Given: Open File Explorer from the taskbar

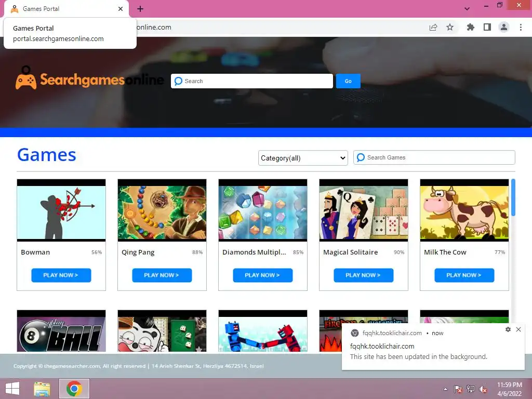Looking at the screenshot, I should pos(42,389).
